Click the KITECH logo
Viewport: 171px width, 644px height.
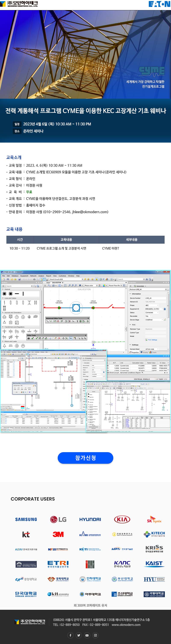[154, 535]
